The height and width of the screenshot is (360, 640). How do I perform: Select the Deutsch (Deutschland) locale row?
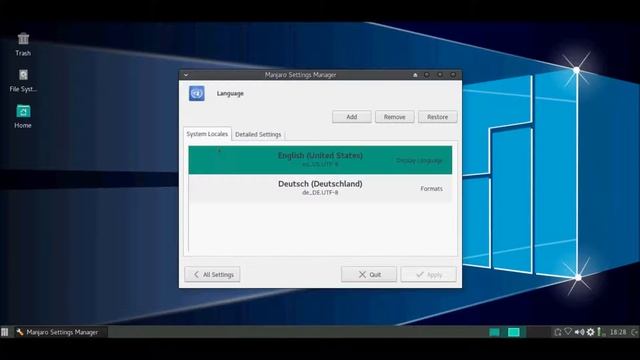point(320,188)
